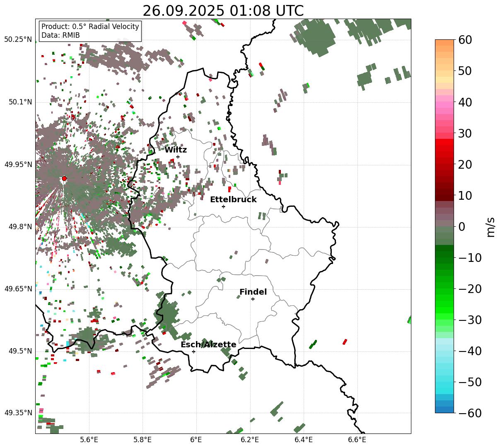Viewport: 500px width, 448px height.
Task: Click the 50 colorbar tick label
Action: tap(465, 71)
